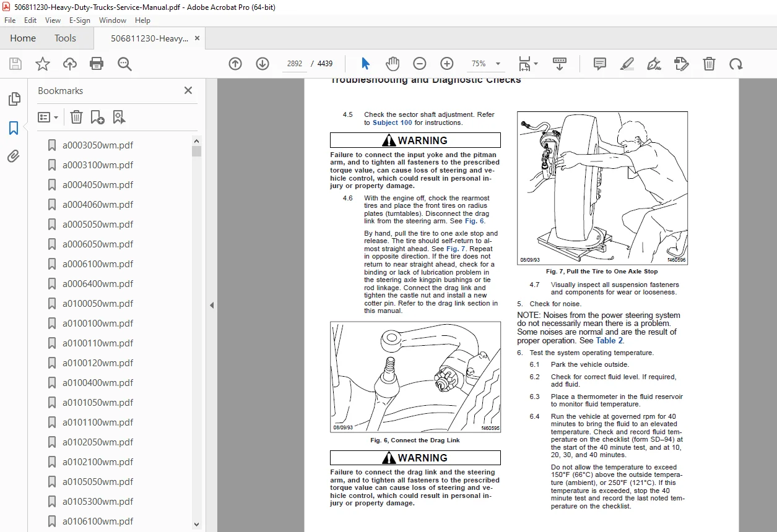Activate the hand pan tool
Screen dimensions: 777x532
pyautogui.click(x=393, y=64)
